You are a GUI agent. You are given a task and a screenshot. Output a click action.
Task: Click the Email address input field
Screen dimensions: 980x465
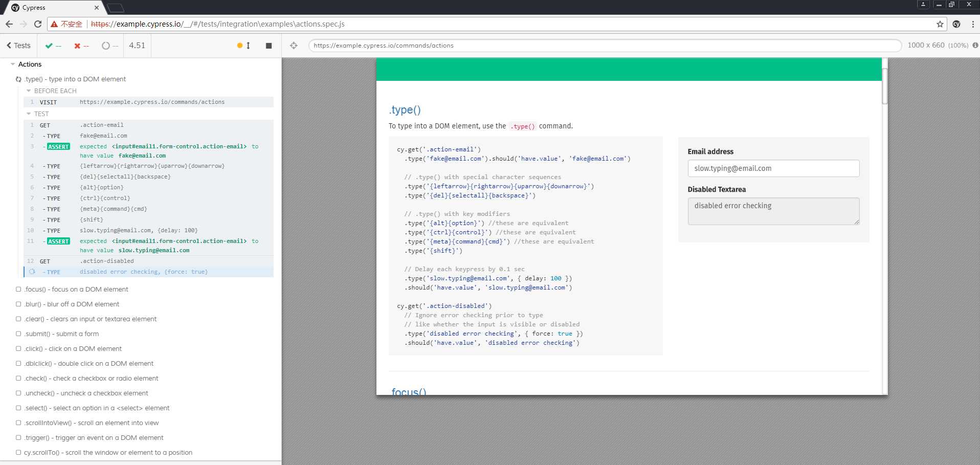point(773,168)
